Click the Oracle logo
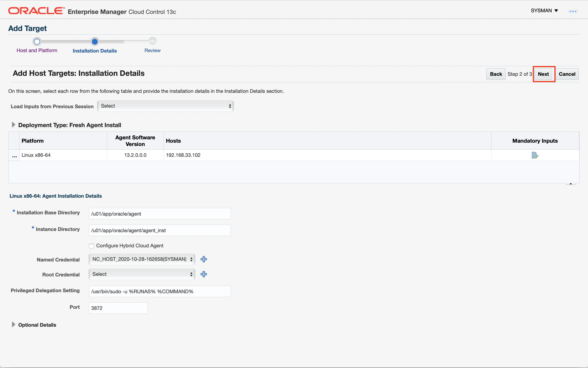This screenshot has height=368, width=588. click(x=36, y=11)
